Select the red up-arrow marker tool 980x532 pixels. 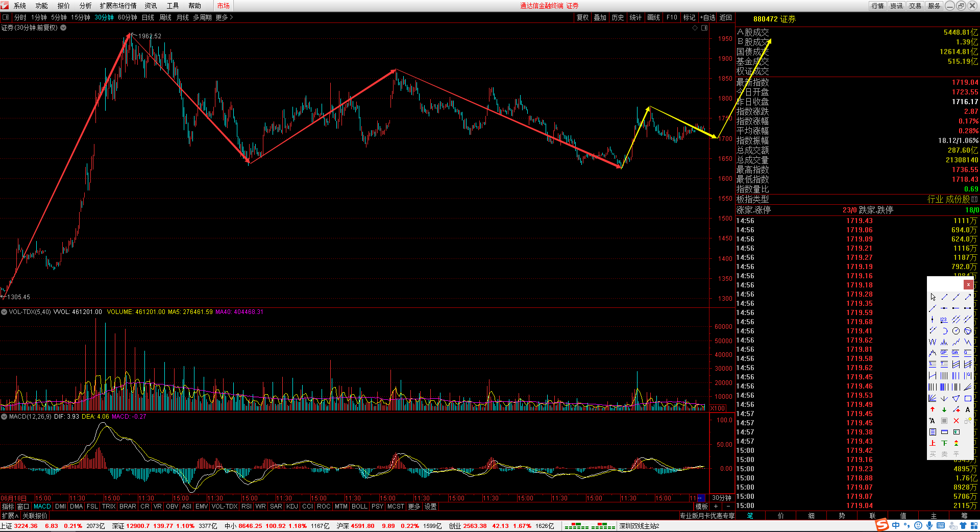pyautogui.click(x=933, y=409)
